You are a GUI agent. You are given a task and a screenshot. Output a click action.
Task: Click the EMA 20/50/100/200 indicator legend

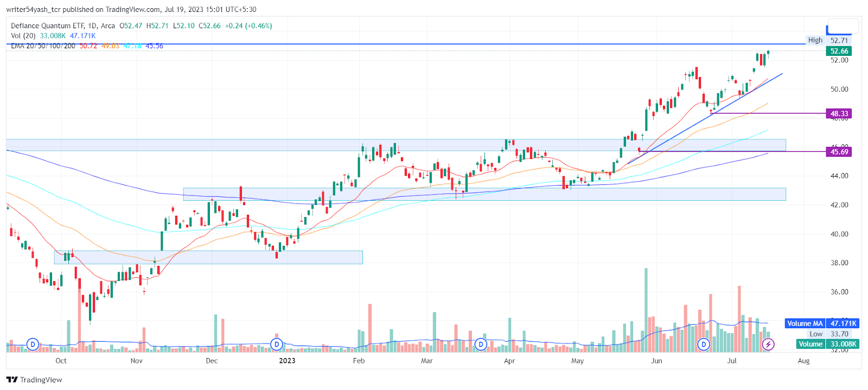pos(43,46)
